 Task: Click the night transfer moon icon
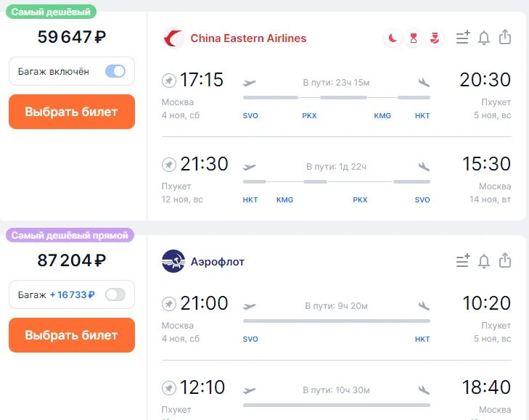[393, 38]
